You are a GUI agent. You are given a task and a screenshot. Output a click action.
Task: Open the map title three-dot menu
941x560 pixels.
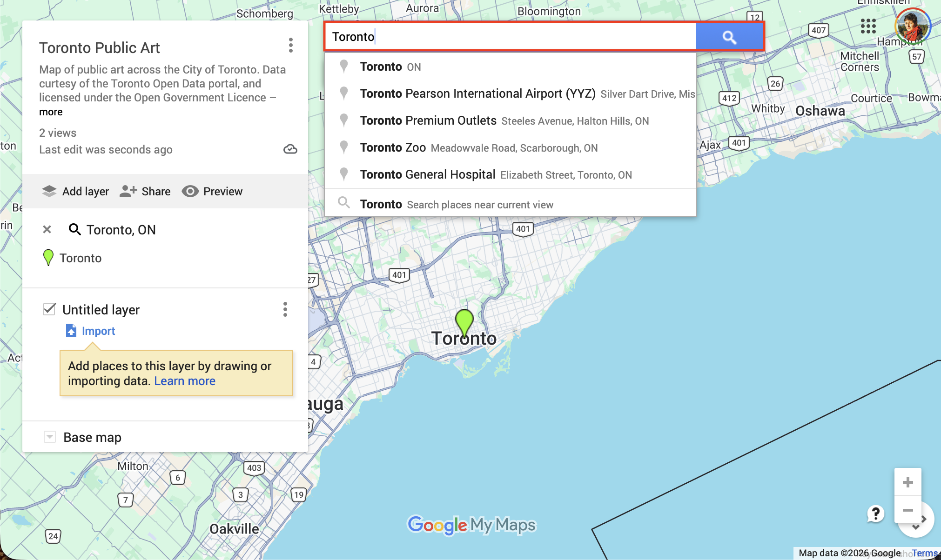pyautogui.click(x=291, y=45)
